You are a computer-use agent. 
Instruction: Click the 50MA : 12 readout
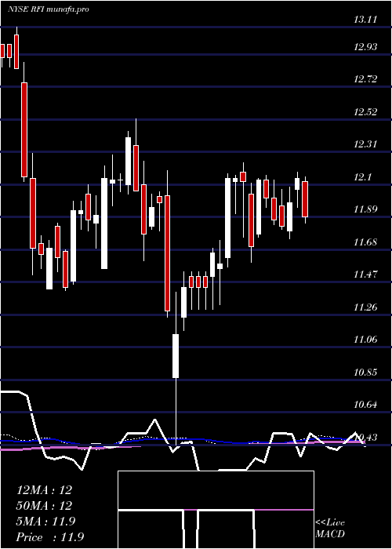coord(44,506)
